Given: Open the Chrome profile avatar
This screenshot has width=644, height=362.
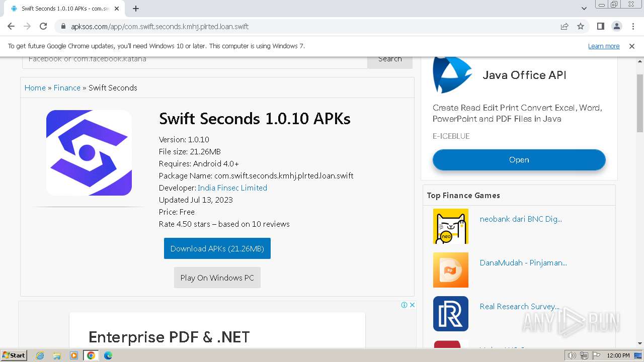Looking at the screenshot, I should (x=616, y=26).
